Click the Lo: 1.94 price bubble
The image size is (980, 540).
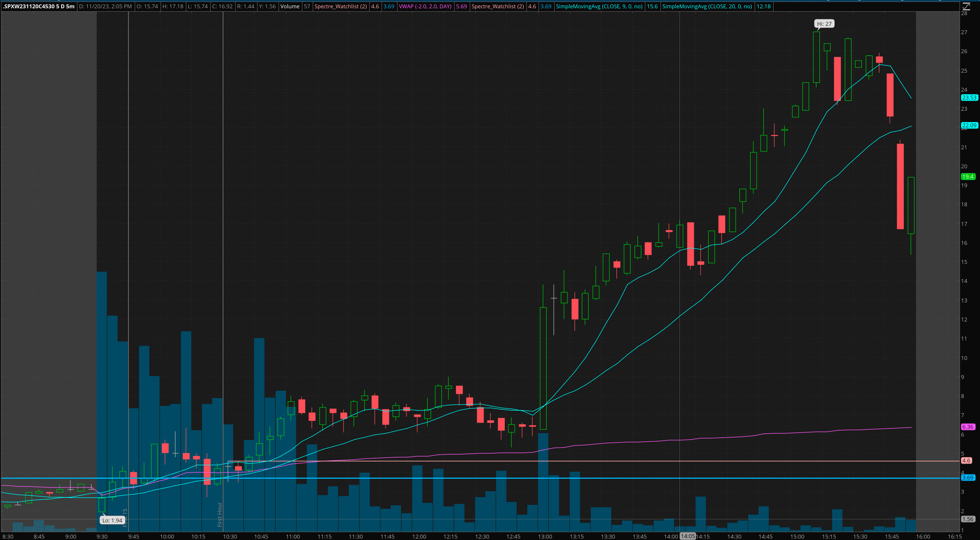click(112, 520)
